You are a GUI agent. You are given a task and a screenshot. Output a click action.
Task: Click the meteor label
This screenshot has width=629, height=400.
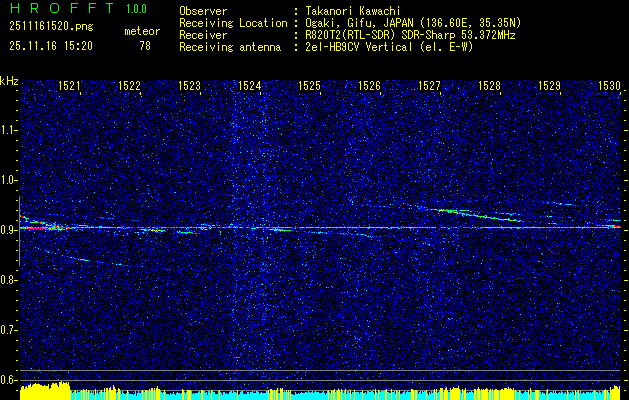(142, 31)
